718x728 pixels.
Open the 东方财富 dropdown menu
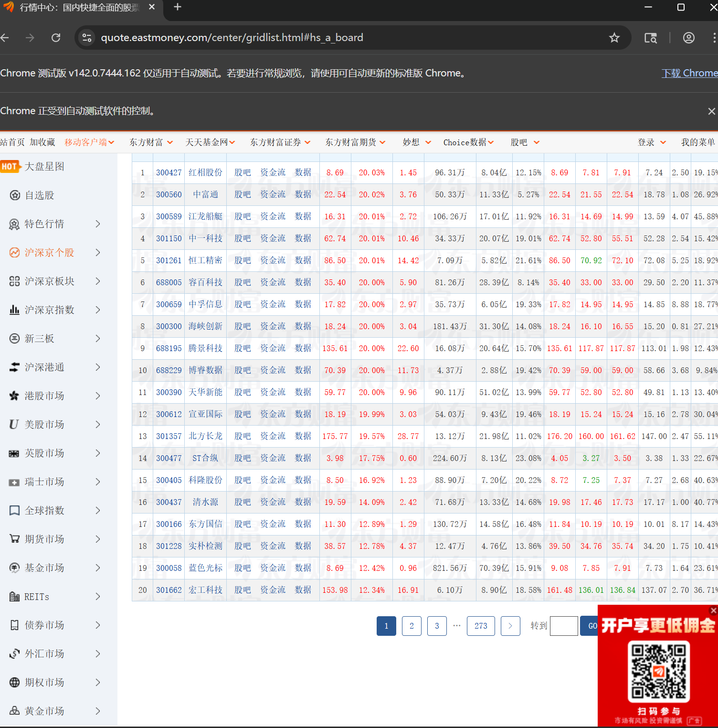pos(151,142)
